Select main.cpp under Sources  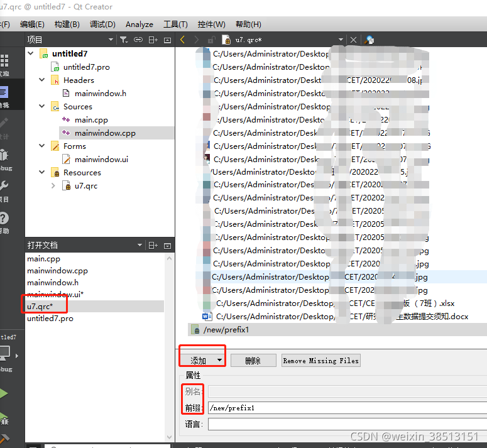(x=91, y=120)
